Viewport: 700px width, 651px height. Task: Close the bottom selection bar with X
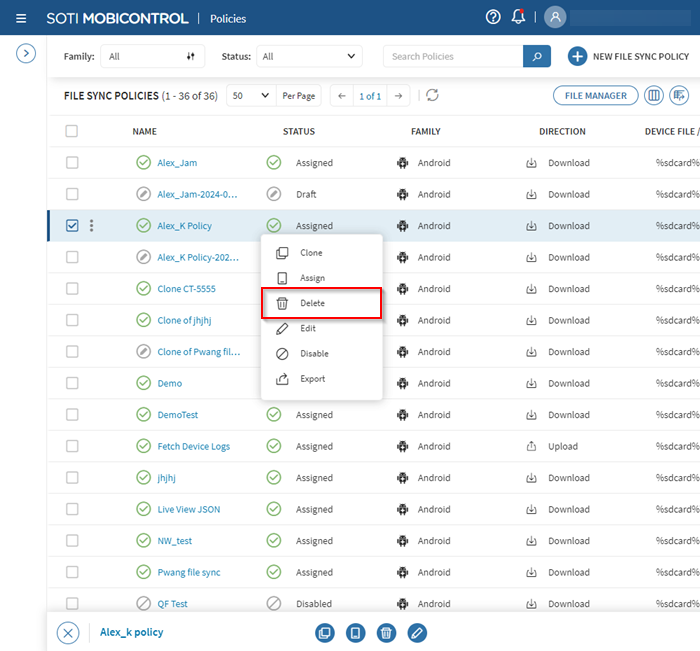[67, 632]
